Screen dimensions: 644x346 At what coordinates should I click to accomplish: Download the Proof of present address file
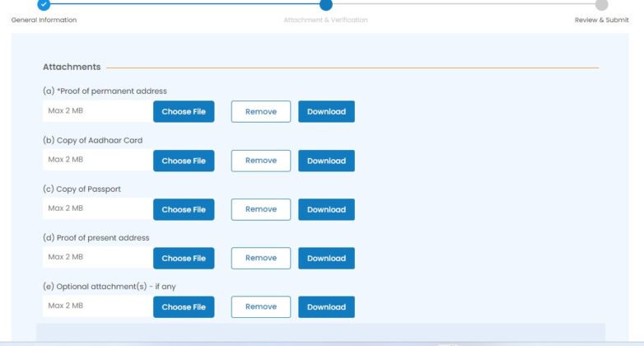(x=326, y=258)
